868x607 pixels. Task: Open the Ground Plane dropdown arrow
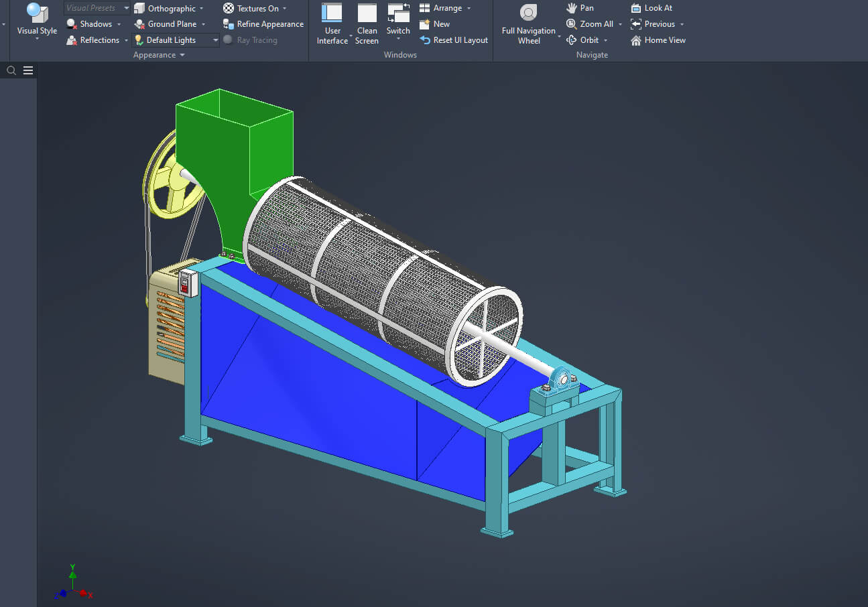203,24
